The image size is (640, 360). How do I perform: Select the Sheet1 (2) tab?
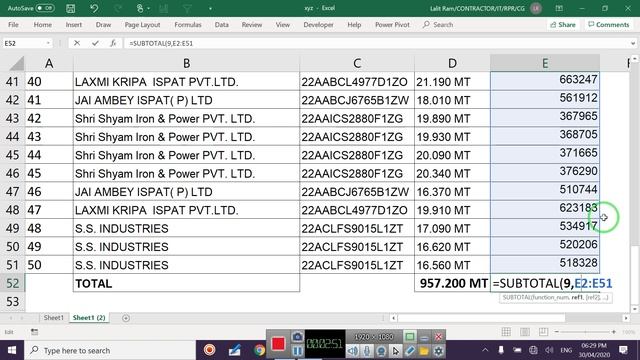(x=89, y=318)
